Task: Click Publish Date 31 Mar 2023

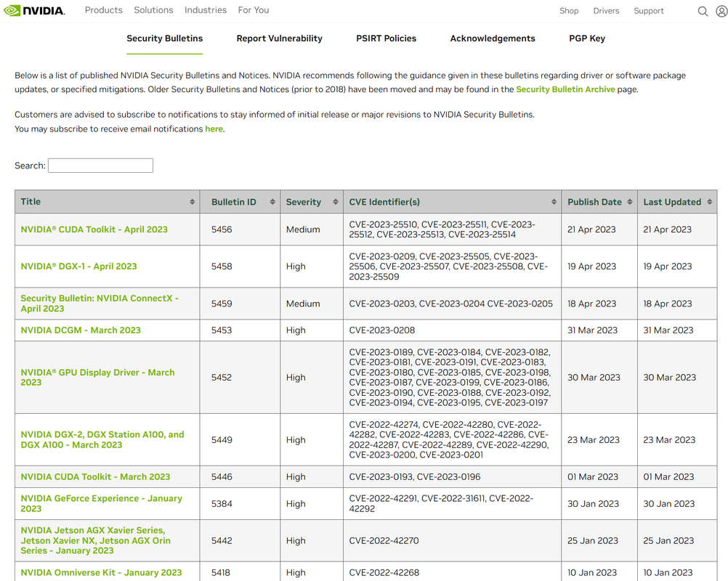Action: [592, 330]
